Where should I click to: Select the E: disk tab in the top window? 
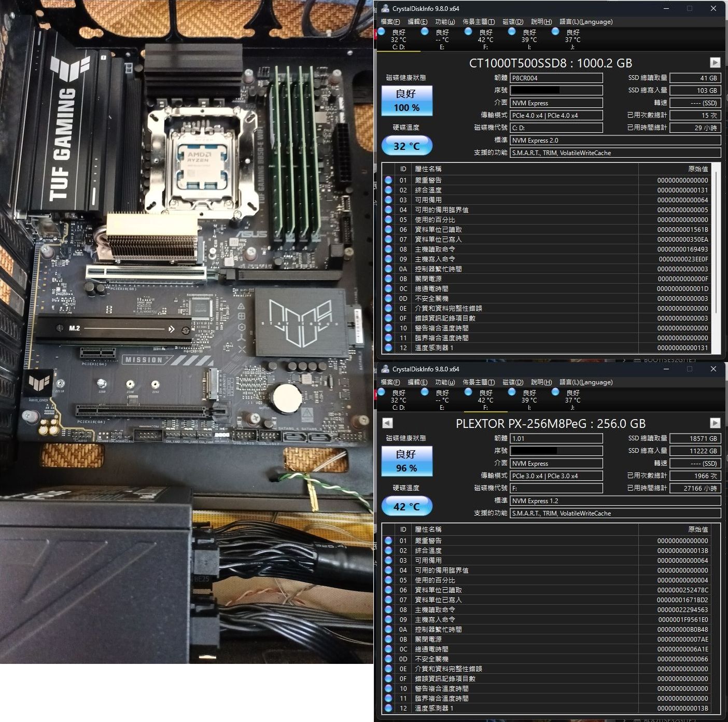(x=442, y=39)
